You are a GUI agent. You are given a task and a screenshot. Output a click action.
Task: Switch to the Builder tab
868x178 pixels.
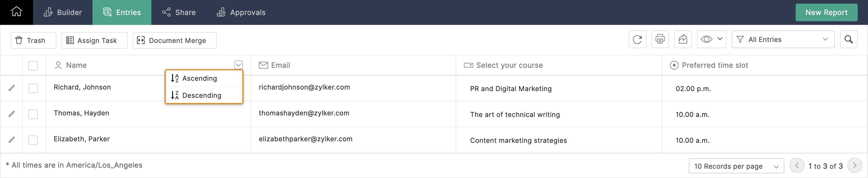click(x=63, y=12)
